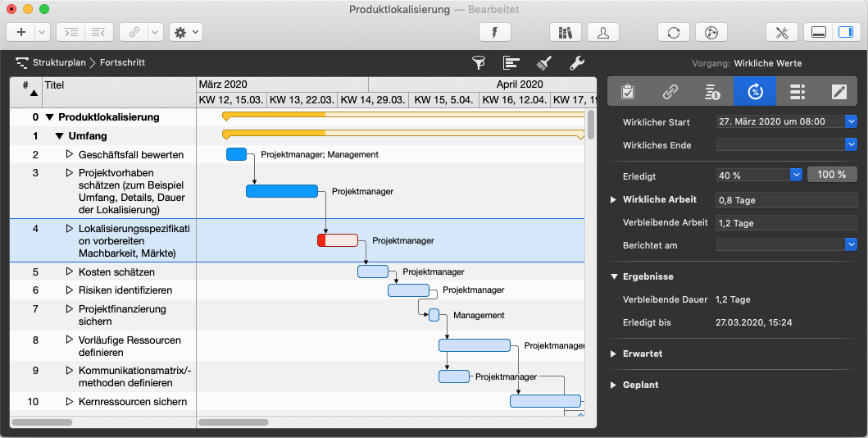The height and width of the screenshot is (438, 868).
Task: Open the Erledigt percentage dropdown
Action: (x=795, y=175)
